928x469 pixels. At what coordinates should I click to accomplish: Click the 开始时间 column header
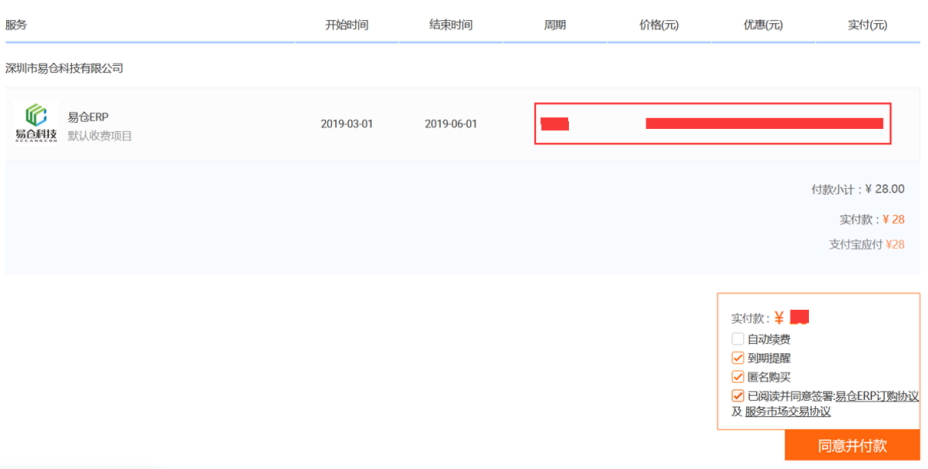[346, 25]
